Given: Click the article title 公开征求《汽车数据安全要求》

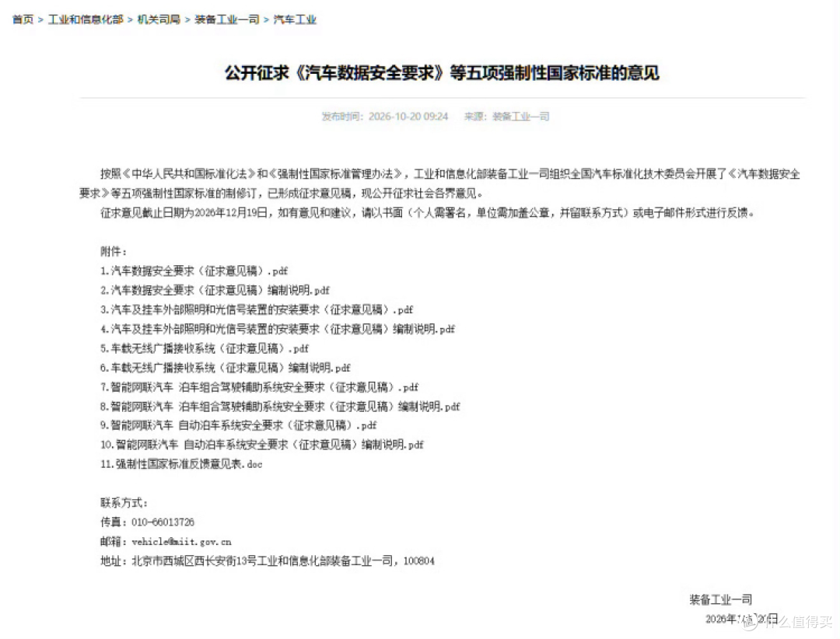Looking at the screenshot, I should [442, 73].
